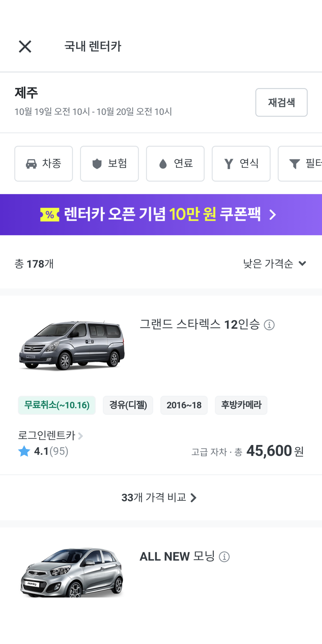Open the 렌터카 오픈 기념 쿠폰팩 banner
The width and height of the screenshot is (322, 644).
coord(161,215)
